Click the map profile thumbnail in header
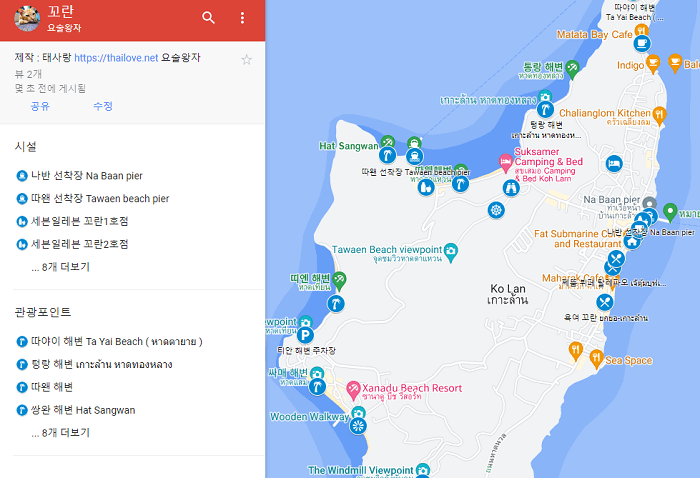Viewport: 700px width, 478px height. click(x=28, y=18)
